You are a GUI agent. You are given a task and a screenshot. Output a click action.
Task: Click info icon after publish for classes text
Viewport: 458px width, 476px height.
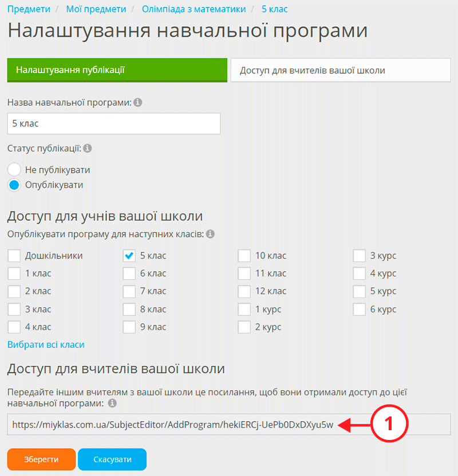210,235
